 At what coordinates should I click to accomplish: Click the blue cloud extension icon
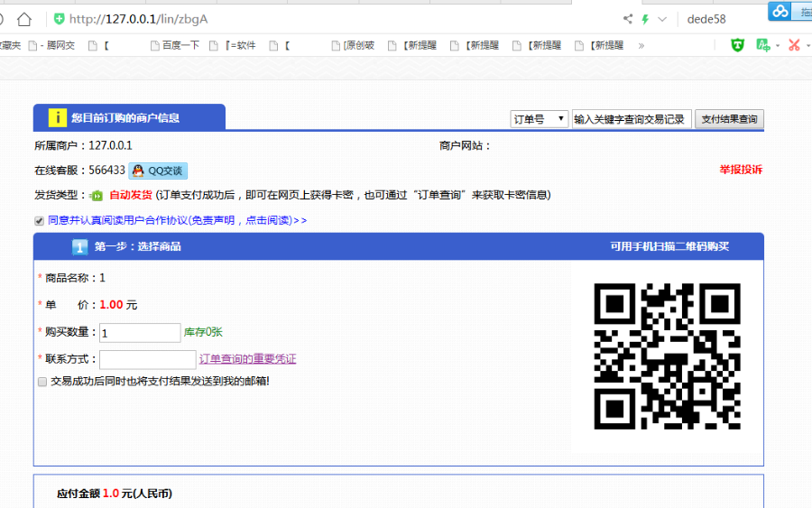(780, 10)
